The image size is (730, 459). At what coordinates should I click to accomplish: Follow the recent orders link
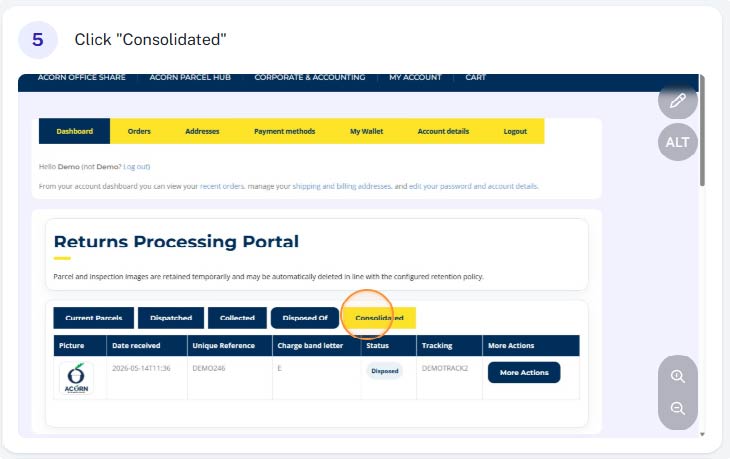click(222, 186)
